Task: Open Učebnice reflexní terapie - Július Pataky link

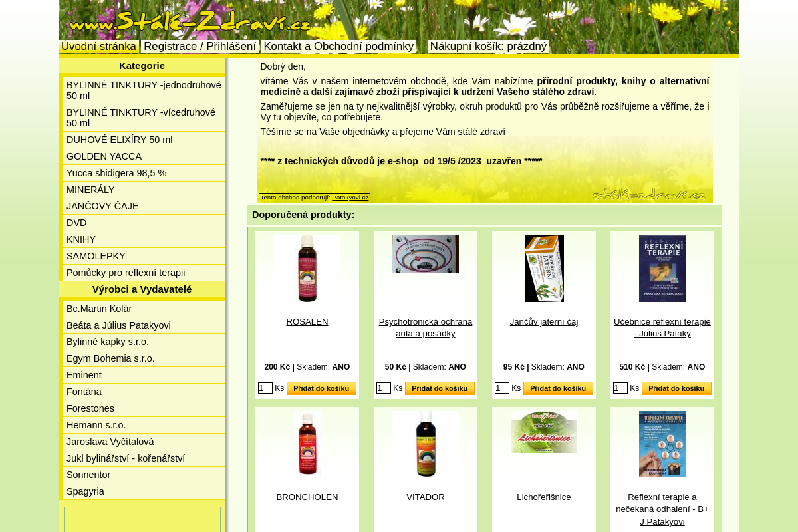Action: [x=662, y=328]
